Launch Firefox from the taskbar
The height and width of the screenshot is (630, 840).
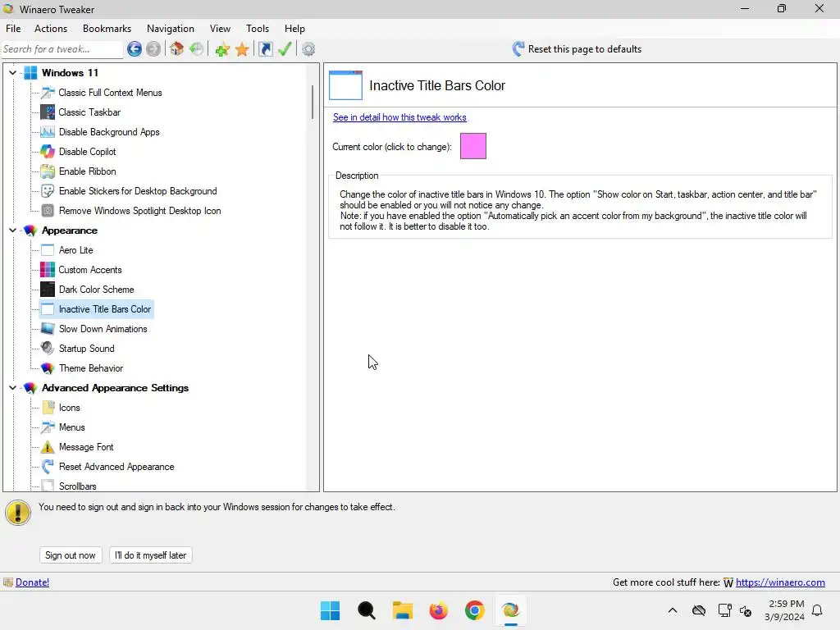click(438, 610)
